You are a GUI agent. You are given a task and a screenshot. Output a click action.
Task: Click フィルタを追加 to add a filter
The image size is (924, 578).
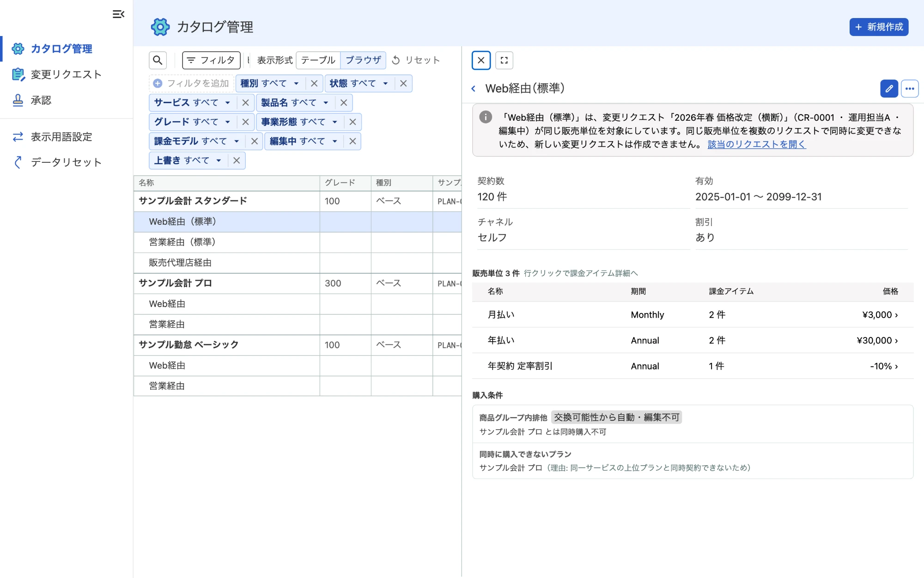click(191, 83)
